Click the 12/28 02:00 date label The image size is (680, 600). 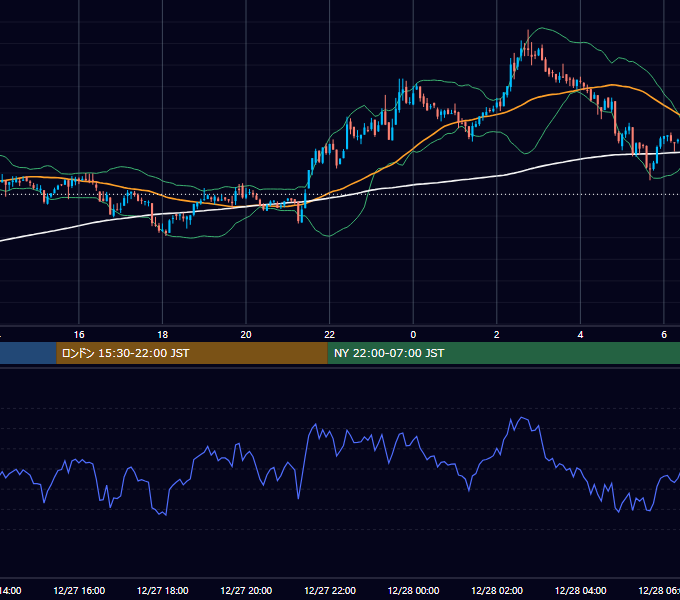tap(497, 590)
